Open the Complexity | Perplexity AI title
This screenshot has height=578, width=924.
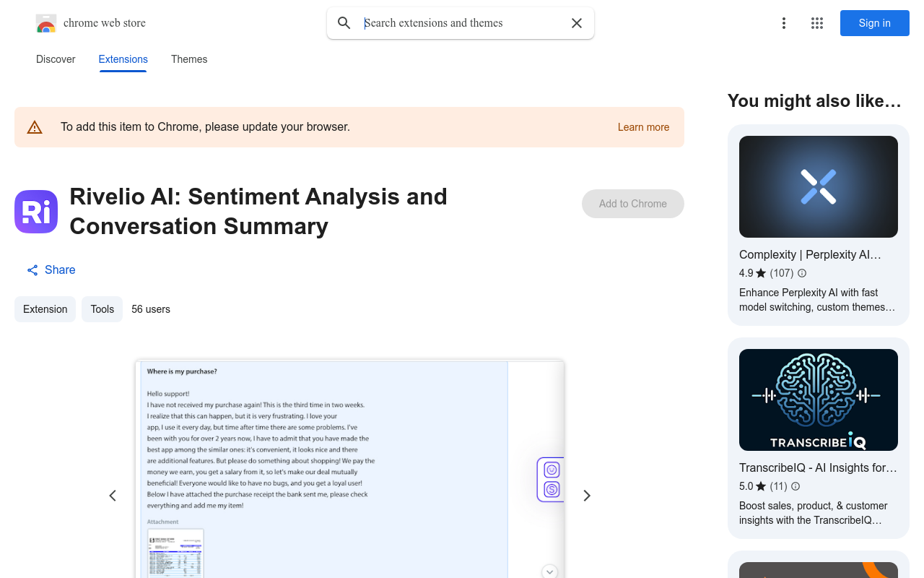point(810,255)
